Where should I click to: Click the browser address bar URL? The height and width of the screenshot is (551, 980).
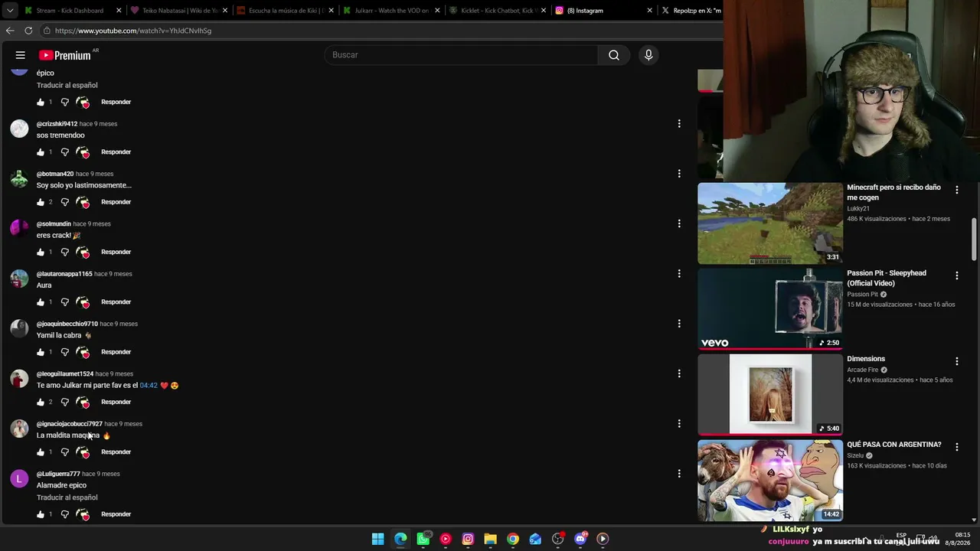(x=133, y=31)
